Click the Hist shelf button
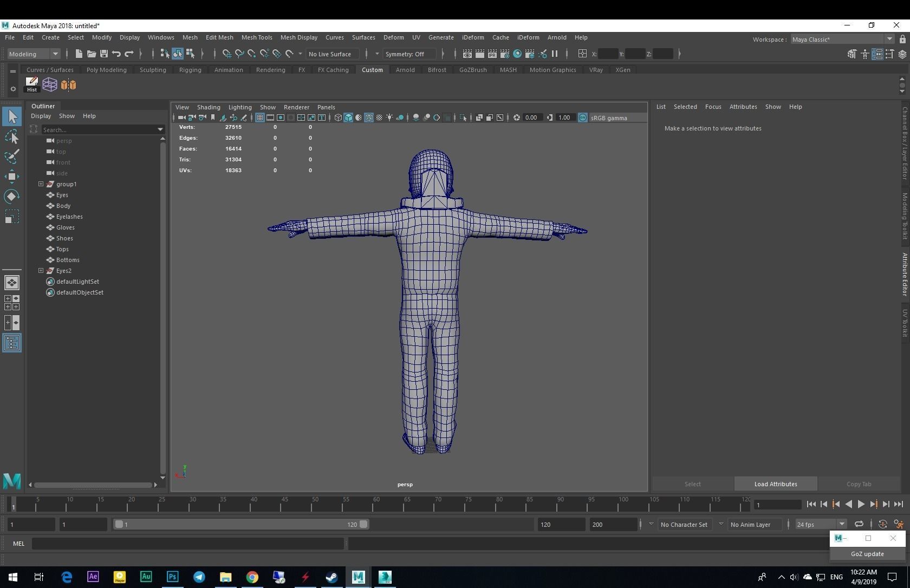Viewport: 910px width, 588px height. (x=32, y=84)
